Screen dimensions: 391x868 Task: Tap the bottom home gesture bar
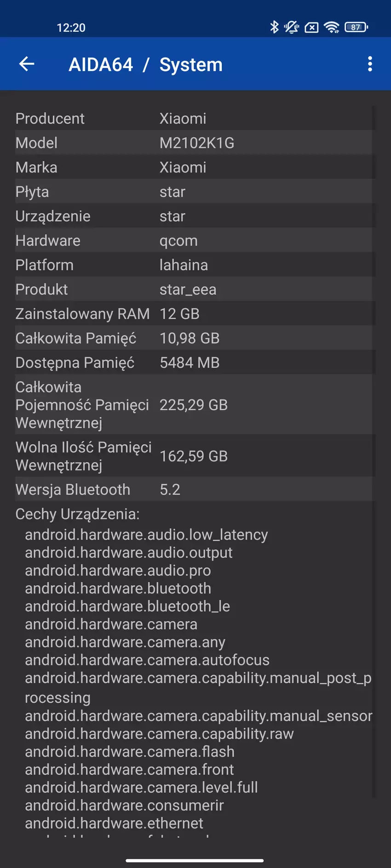[x=195, y=860]
